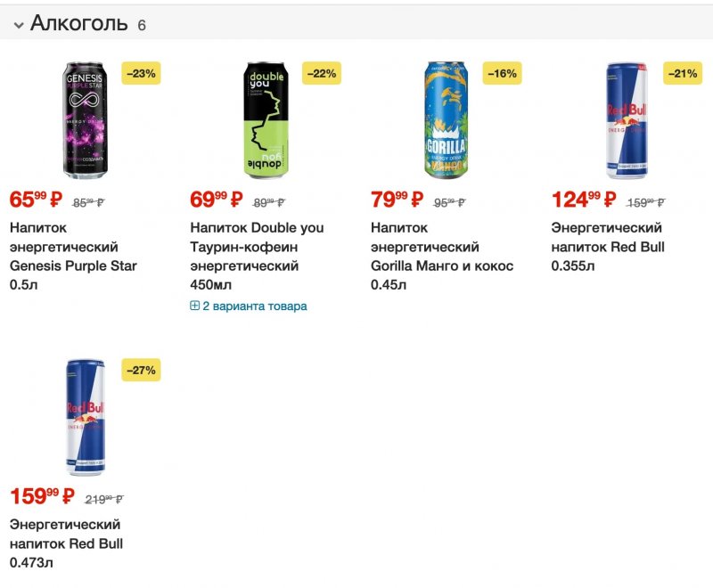The height and width of the screenshot is (588, 713).
Task: Select the Double you can image
Action: (266, 120)
